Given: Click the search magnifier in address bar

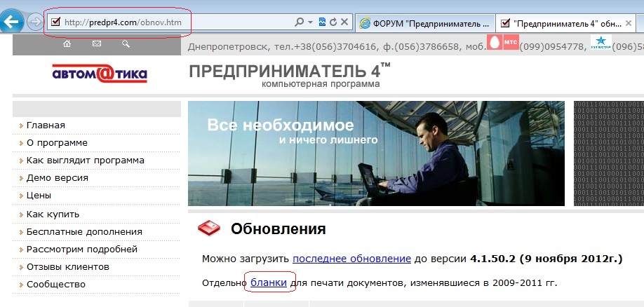Looking at the screenshot, I should (x=300, y=22).
